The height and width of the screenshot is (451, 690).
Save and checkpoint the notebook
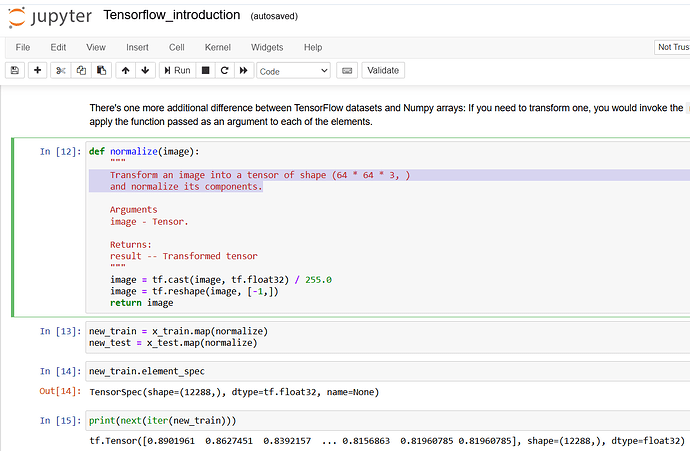pos(15,70)
